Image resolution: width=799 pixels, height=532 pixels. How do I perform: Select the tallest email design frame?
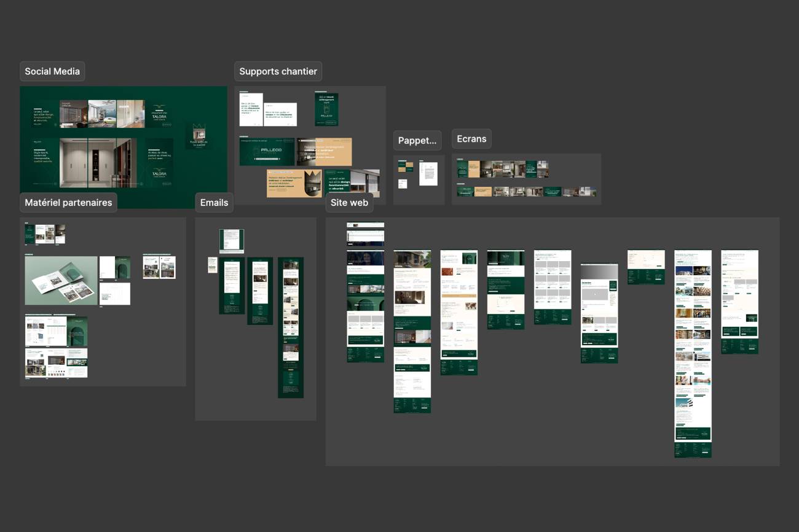pyautogui.click(x=291, y=327)
